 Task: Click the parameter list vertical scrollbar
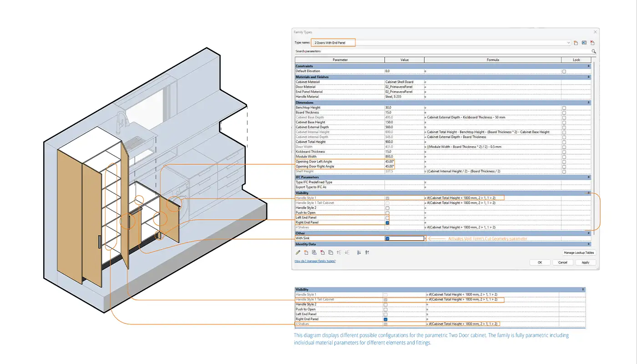click(593, 136)
